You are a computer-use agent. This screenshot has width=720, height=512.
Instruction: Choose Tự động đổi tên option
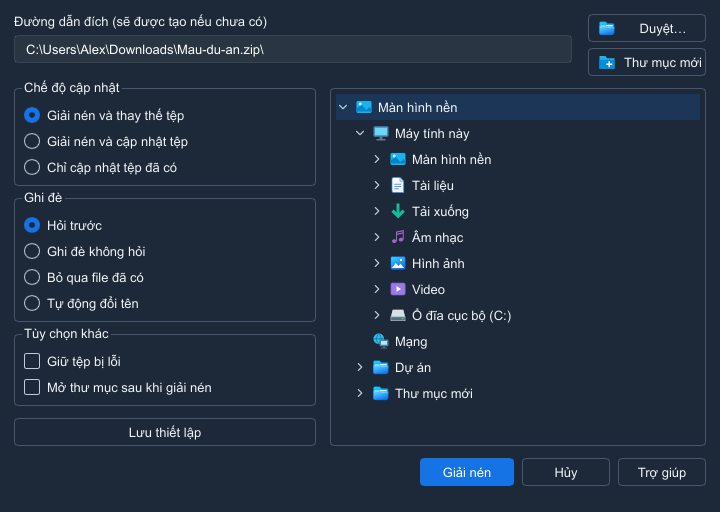tap(32, 303)
